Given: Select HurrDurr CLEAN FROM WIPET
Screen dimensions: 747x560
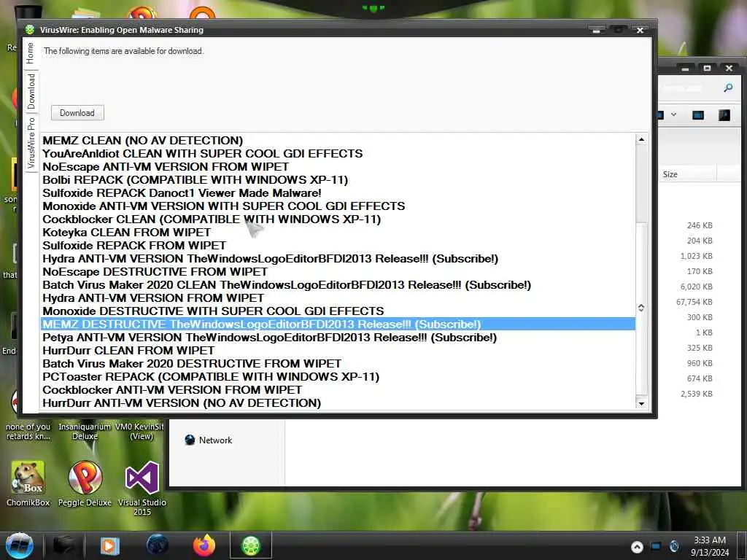Looking at the screenshot, I should pyautogui.click(x=338, y=351).
